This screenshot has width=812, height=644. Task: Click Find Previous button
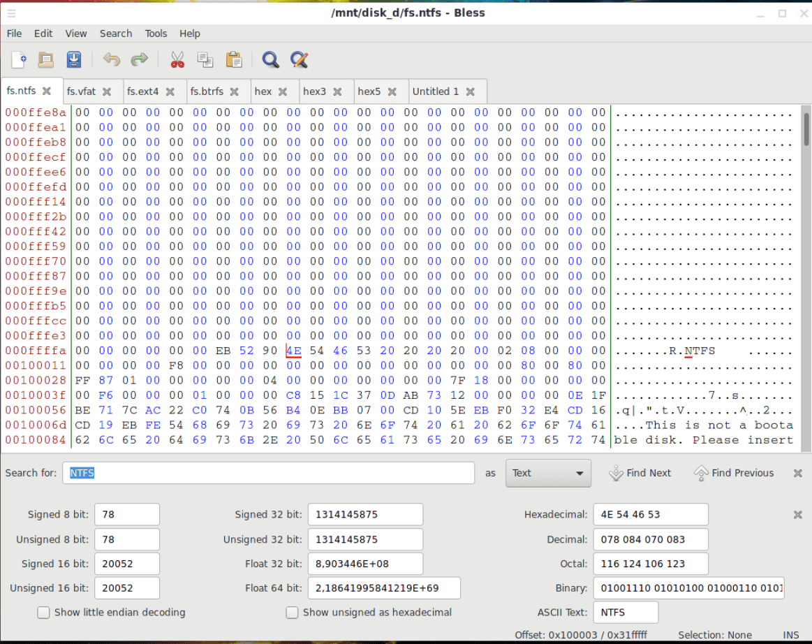click(734, 473)
